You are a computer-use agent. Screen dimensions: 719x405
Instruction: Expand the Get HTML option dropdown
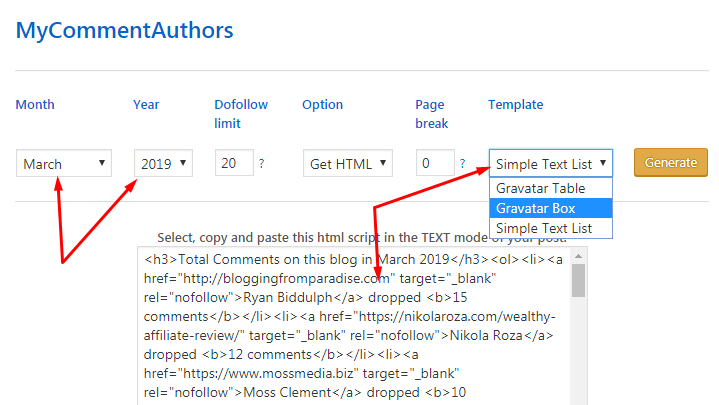(348, 164)
